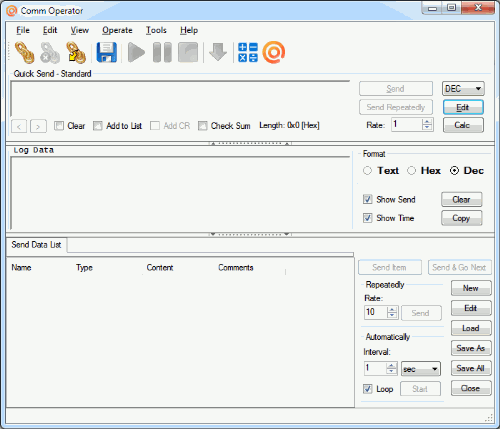Click the stop square toolbar icon
The width and height of the screenshot is (500, 429).
click(x=188, y=52)
